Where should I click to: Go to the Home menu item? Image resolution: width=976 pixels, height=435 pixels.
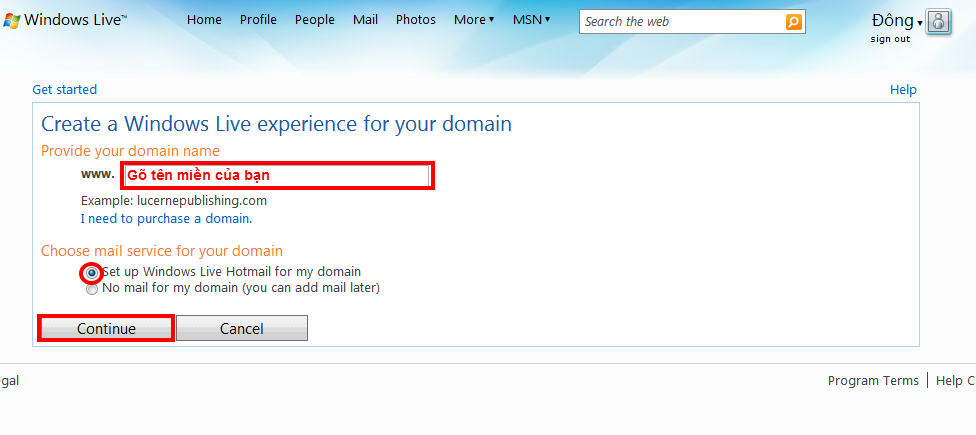[204, 20]
